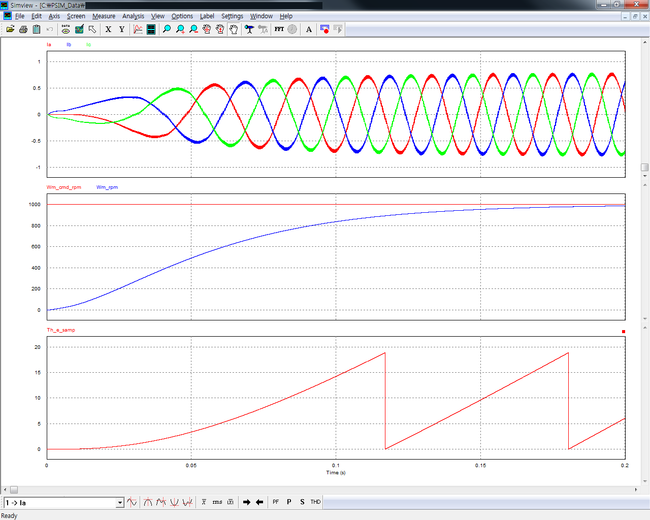Open the Screen menu
The image size is (650, 520).
(x=76, y=16)
